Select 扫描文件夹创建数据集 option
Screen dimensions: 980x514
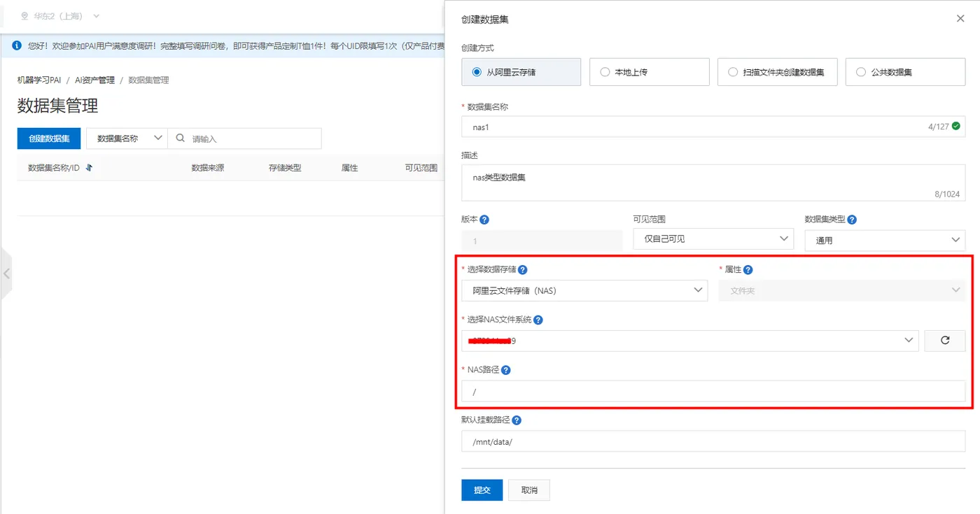point(777,72)
